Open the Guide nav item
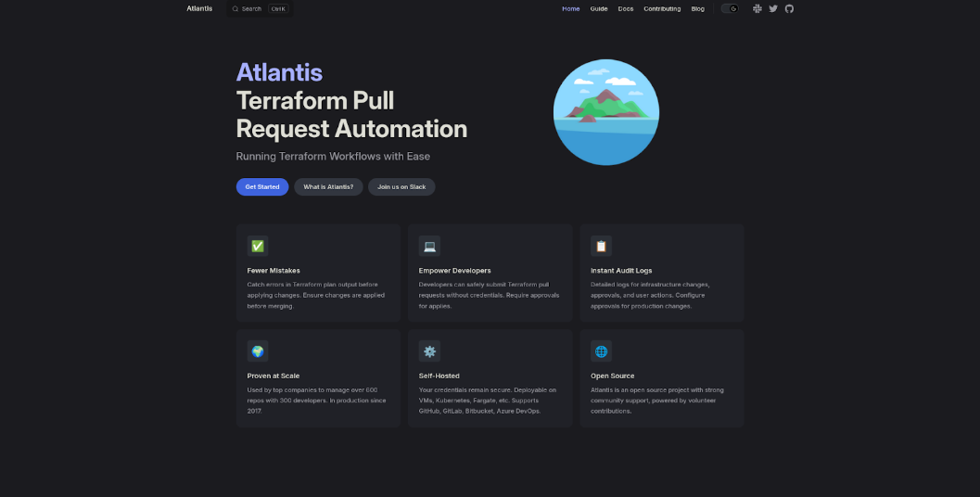Image resolution: width=980 pixels, height=497 pixels. [x=599, y=8]
